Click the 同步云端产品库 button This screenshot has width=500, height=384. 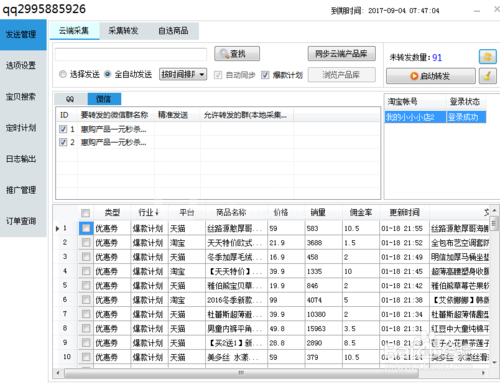click(x=341, y=54)
